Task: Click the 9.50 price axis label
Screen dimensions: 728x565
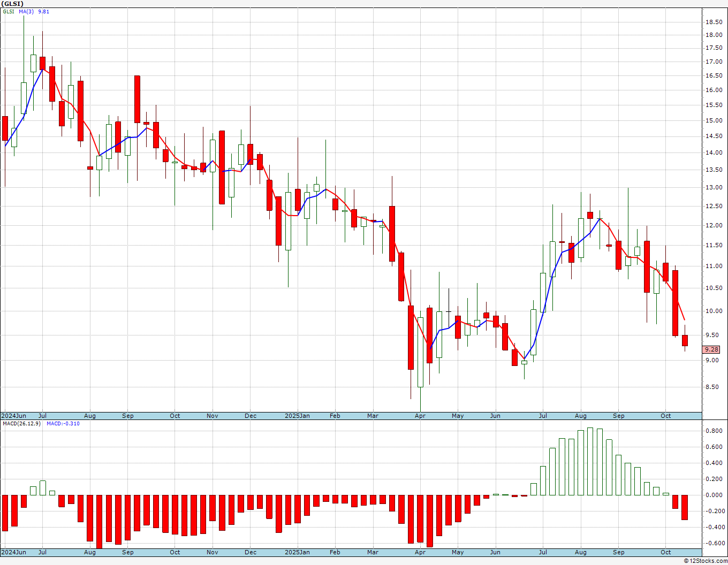Action: [712, 335]
